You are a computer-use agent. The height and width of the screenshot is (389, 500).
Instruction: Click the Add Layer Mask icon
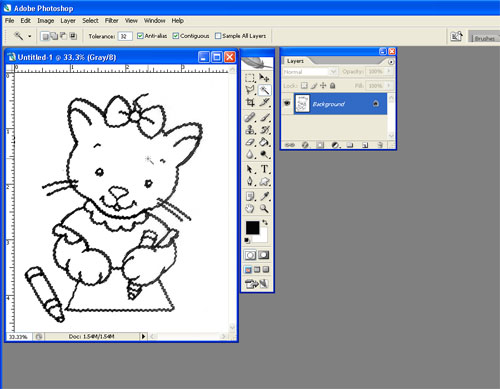[320, 145]
